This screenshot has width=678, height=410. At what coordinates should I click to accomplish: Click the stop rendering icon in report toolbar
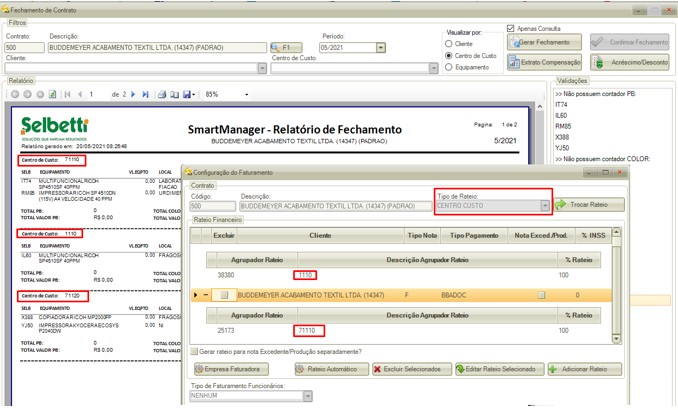(40, 94)
